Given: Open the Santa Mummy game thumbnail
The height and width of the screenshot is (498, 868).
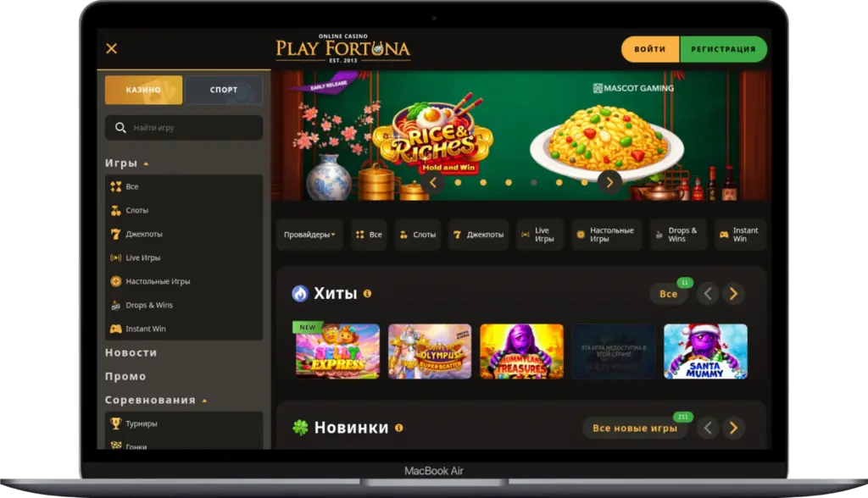Looking at the screenshot, I should coord(705,351).
